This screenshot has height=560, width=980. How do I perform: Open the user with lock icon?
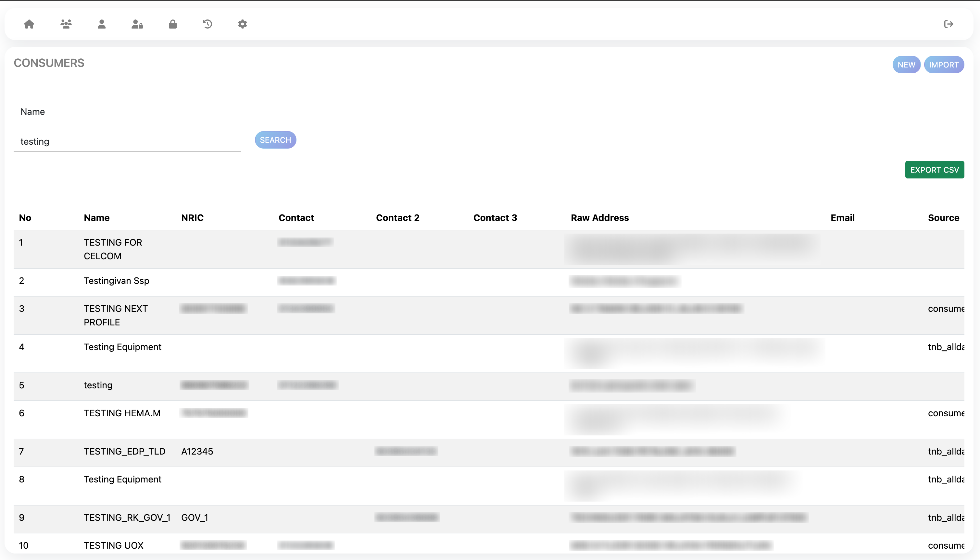tap(137, 24)
